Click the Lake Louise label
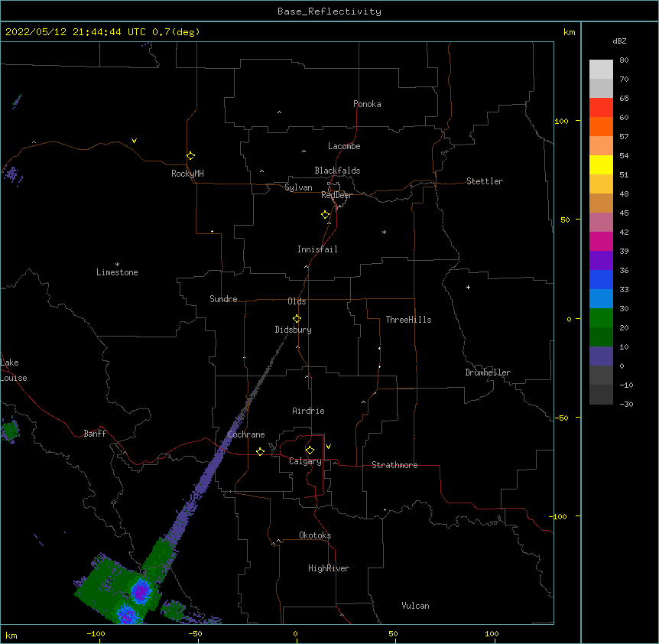 pyautogui.click(x=14, y=370)
